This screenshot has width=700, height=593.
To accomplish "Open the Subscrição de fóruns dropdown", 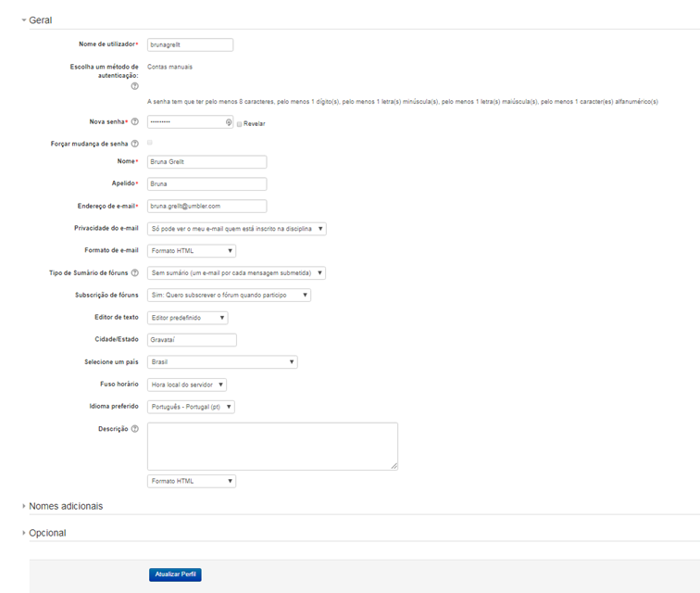I will tap(229, 295).
